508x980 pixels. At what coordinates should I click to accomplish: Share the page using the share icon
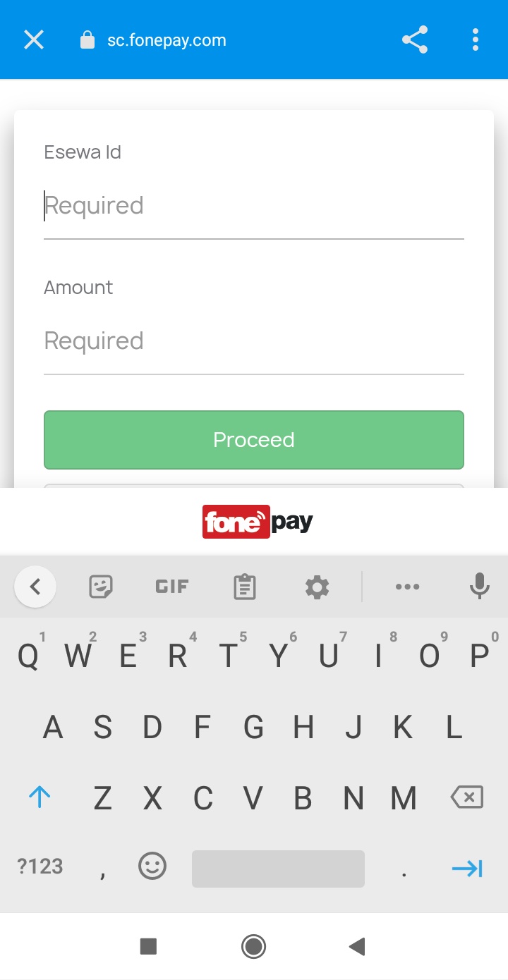tap(415, 39)
